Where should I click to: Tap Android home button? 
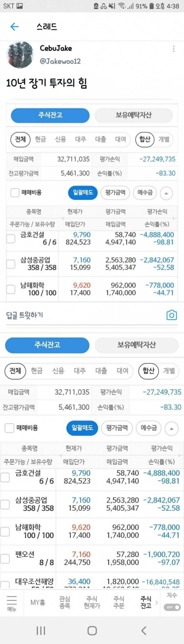pos(92,631)
